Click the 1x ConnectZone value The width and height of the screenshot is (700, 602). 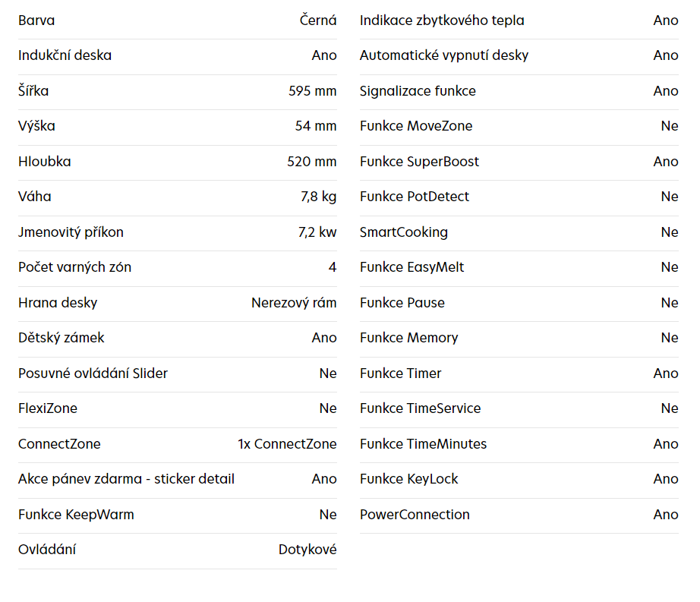(x=287, y=444)
